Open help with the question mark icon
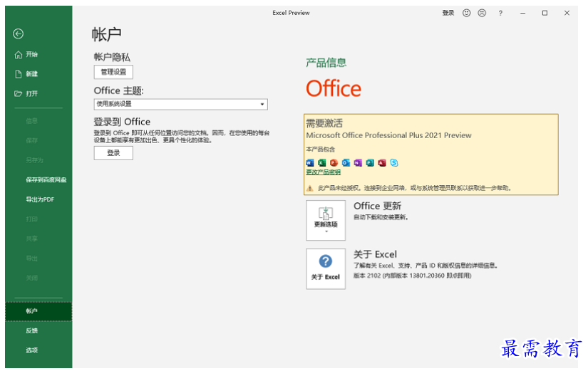The image size is (588, 371). (500, 13)
